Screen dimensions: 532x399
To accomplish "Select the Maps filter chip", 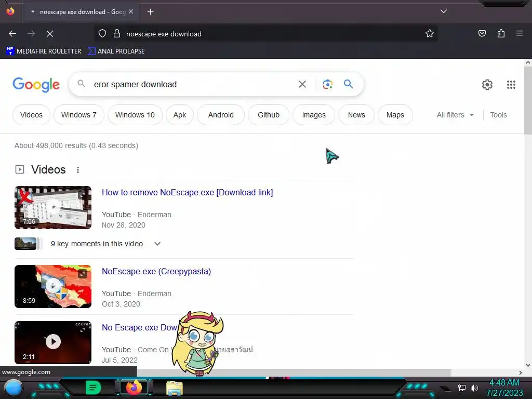I will (x=395, y=115).
